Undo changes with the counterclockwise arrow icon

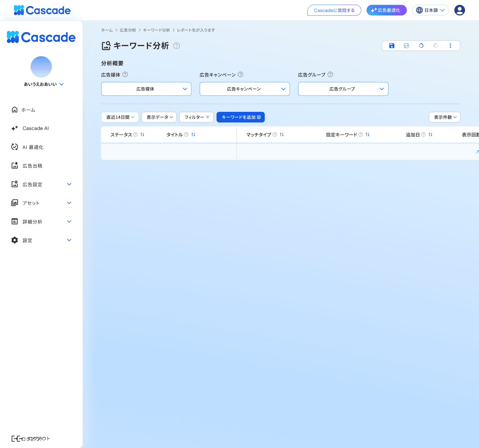pos(421,46)
